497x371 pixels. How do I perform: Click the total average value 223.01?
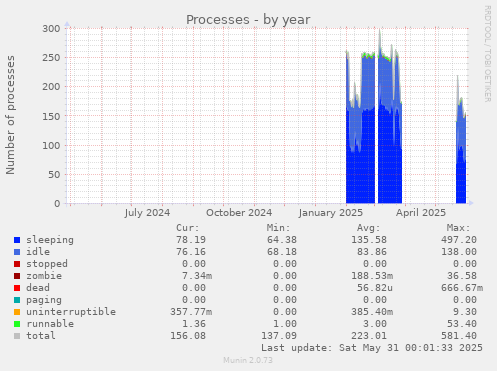[x=369, y=336]
